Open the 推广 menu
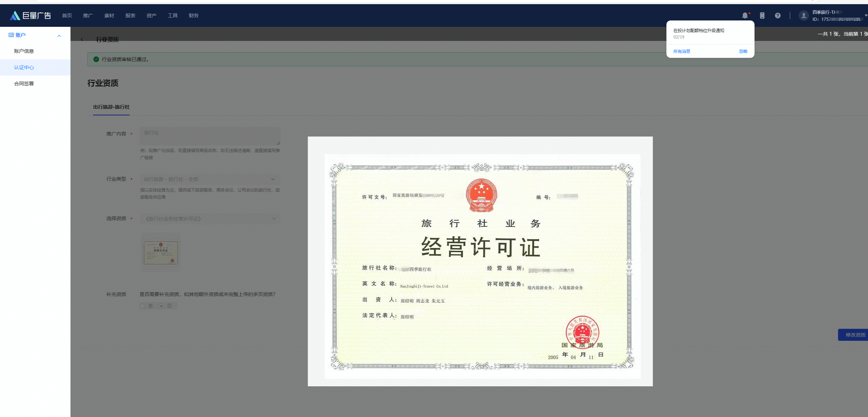This screenshot has width=868, height=417. [x=88, y=16]
